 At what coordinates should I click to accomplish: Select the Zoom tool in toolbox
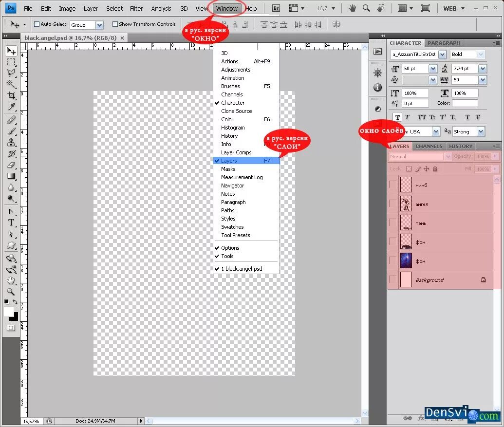tap(11, 292)
